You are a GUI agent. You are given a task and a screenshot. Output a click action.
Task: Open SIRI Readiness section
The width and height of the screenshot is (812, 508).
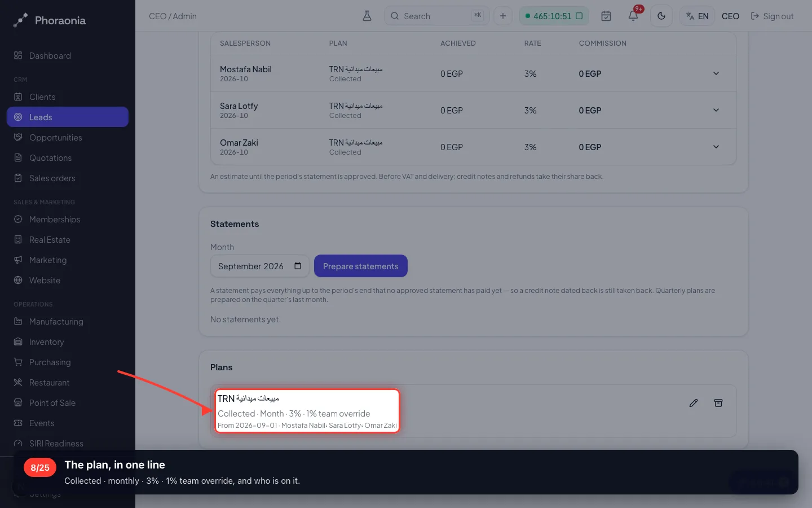pos(68,443)
